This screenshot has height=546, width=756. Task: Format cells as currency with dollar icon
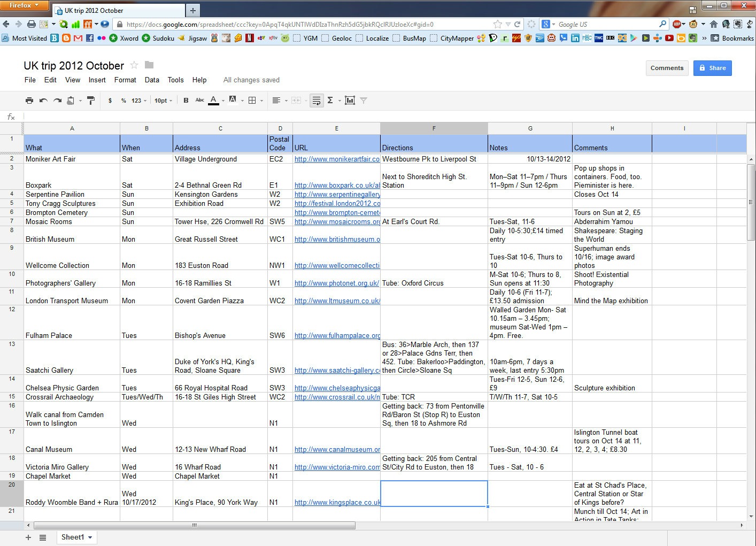[x=110, y=101]
